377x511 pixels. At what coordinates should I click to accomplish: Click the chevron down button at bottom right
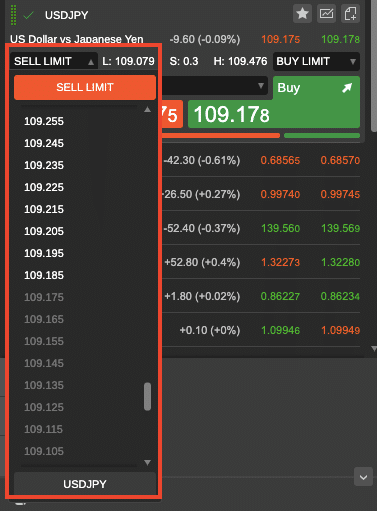tap(363, 477)
